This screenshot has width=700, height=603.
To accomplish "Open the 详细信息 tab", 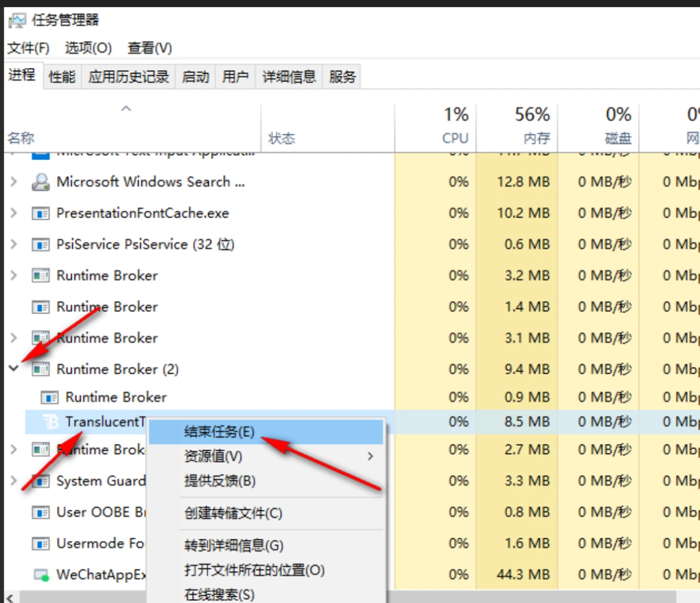I will [x=289, y=77].
